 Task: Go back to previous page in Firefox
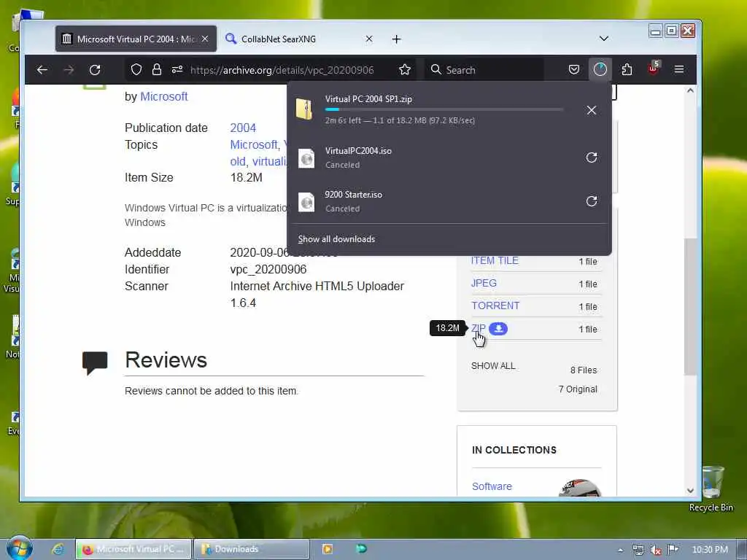(x=42, y=70)
